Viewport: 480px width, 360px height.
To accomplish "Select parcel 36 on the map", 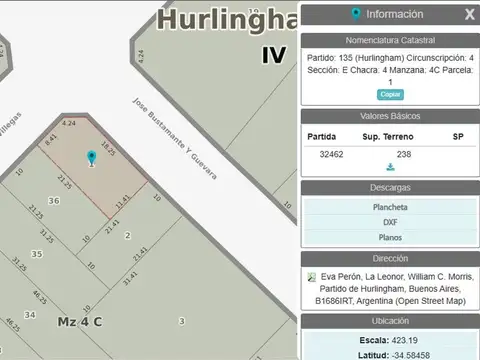I will 54,201.
